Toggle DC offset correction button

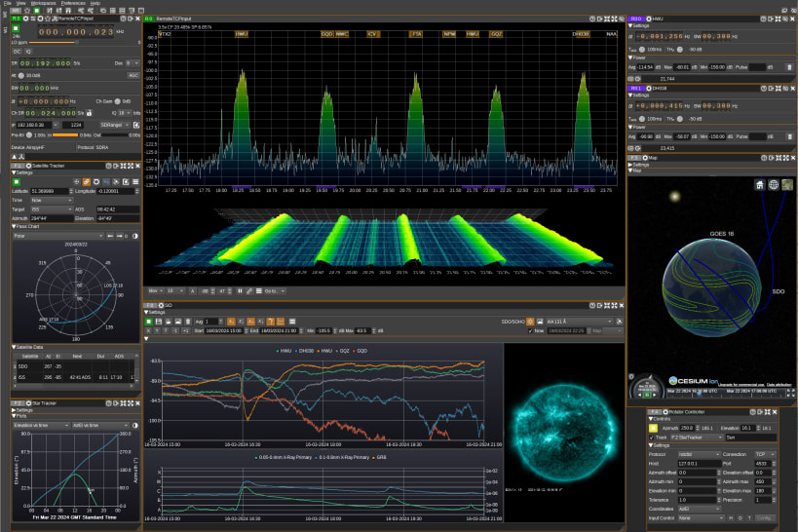17,52
